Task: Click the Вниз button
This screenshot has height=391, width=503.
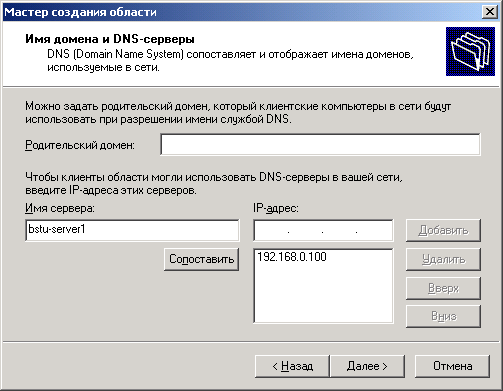Action: coord(443,316)
